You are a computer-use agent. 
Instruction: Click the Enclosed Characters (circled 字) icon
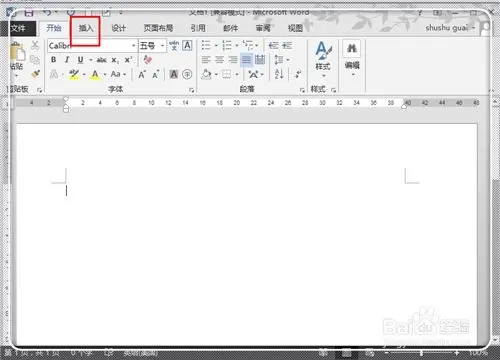187,74
